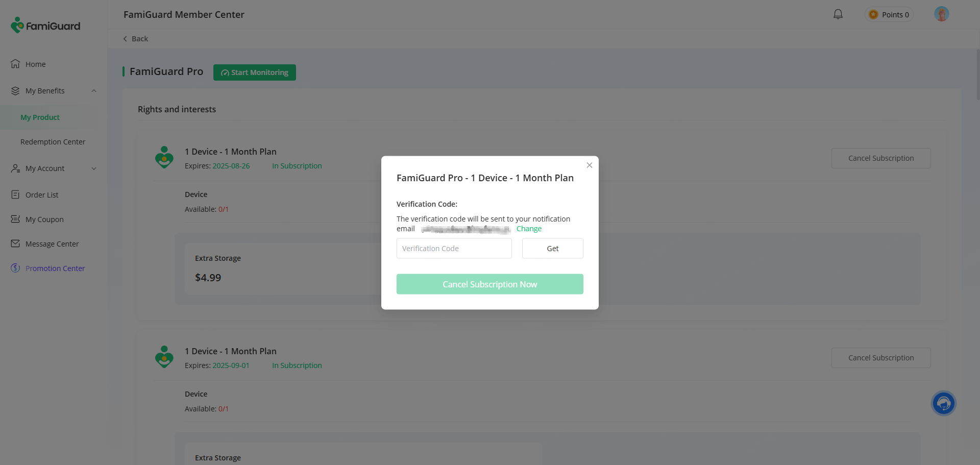The width and height of the screenshot is (980, 465).
Task: Collapse the My Benefits menu
Action: 93,91
